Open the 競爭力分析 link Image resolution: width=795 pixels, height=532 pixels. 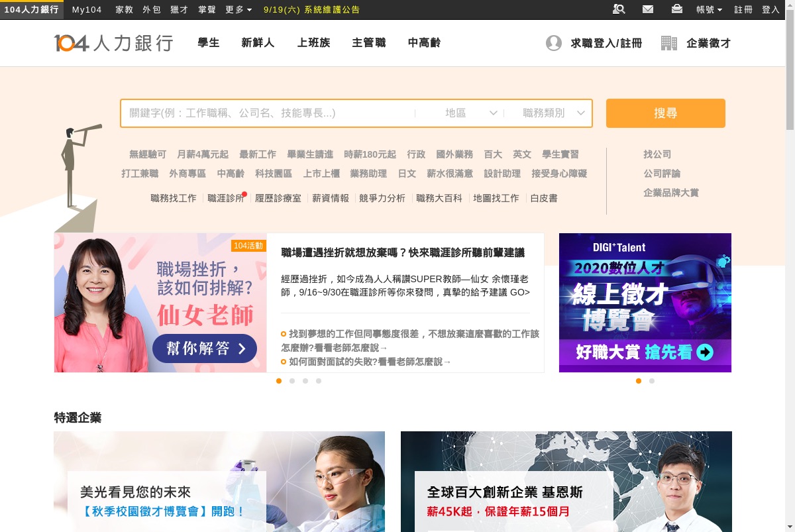click(x=382, y=198)
